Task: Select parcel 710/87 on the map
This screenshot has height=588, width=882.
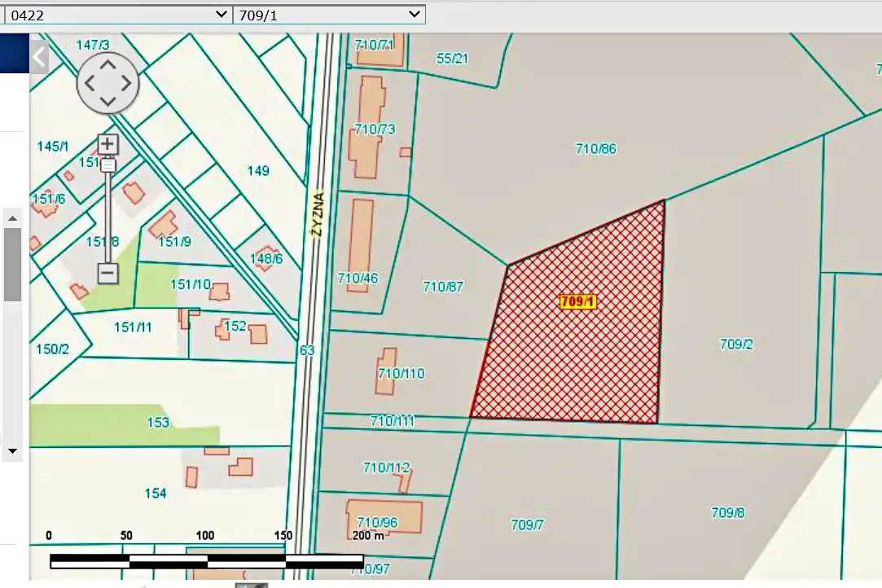Action: [x=443, y=287]
